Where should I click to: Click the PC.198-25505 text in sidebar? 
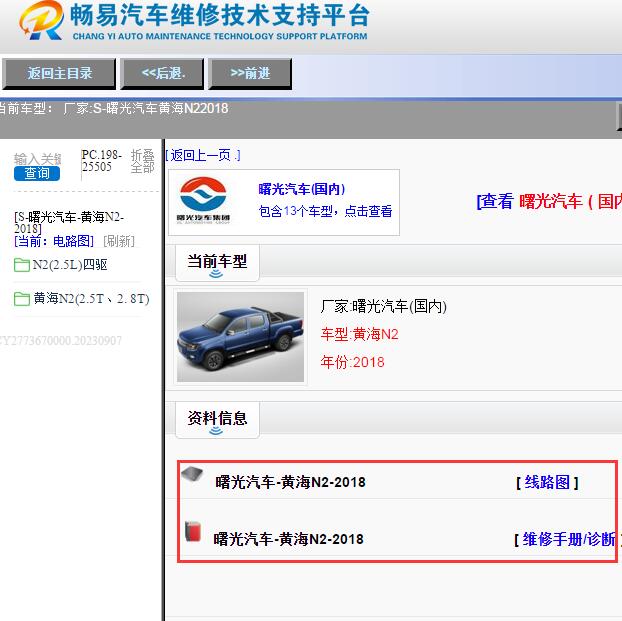[x=101, y=161]
